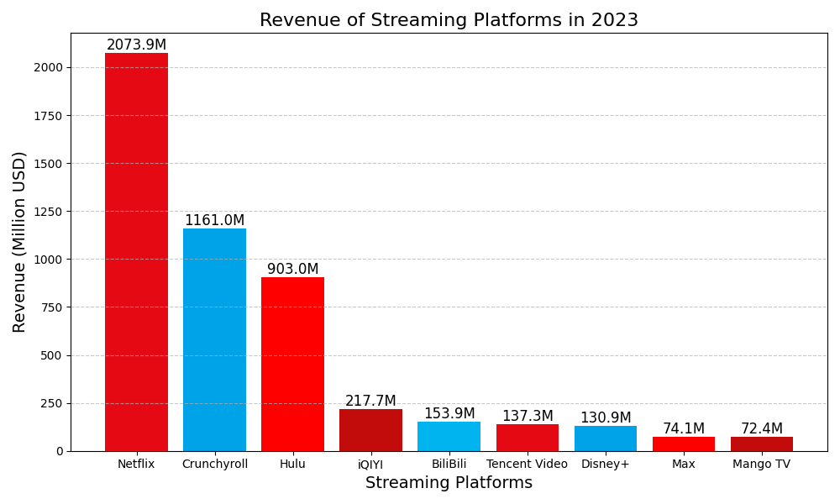This screenshot has height=504, width=840.
Task: Select the Crunchyroll blue bar
Action: (214, 339)
